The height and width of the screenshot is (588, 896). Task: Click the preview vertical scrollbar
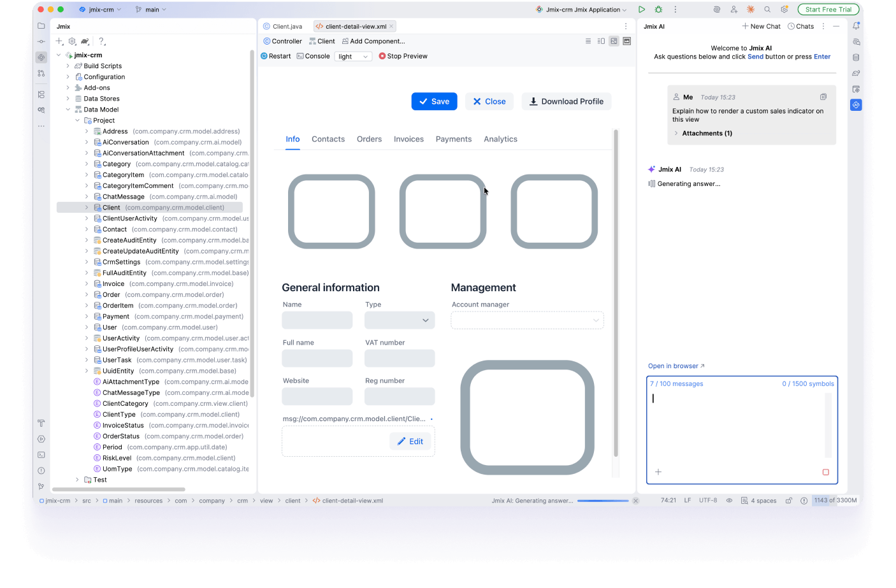point(616,293)
